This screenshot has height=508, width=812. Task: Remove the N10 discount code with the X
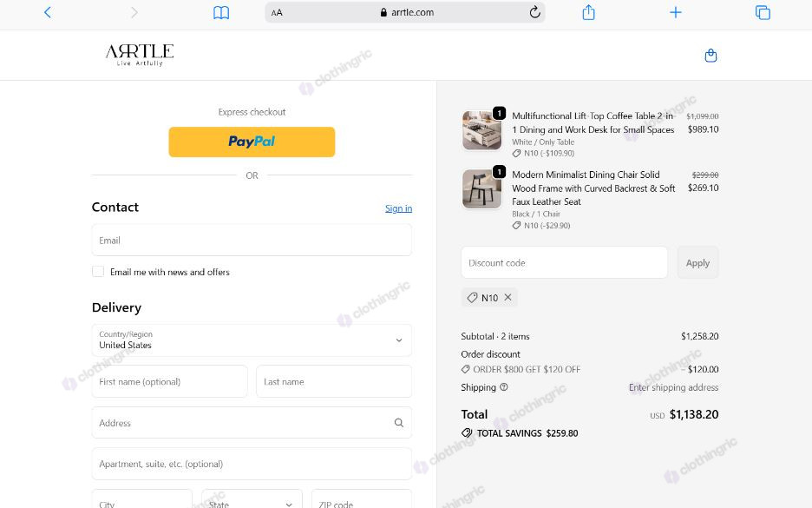[508, 297]
